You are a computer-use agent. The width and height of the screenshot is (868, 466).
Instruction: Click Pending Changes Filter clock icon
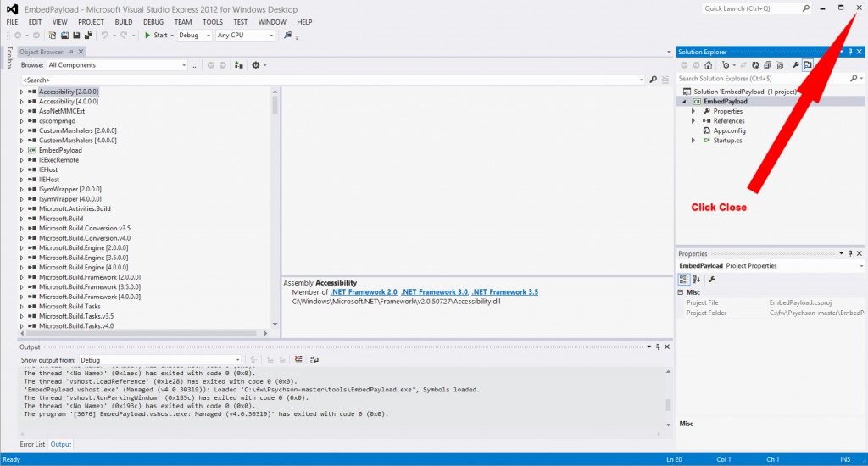click(726, 65)
